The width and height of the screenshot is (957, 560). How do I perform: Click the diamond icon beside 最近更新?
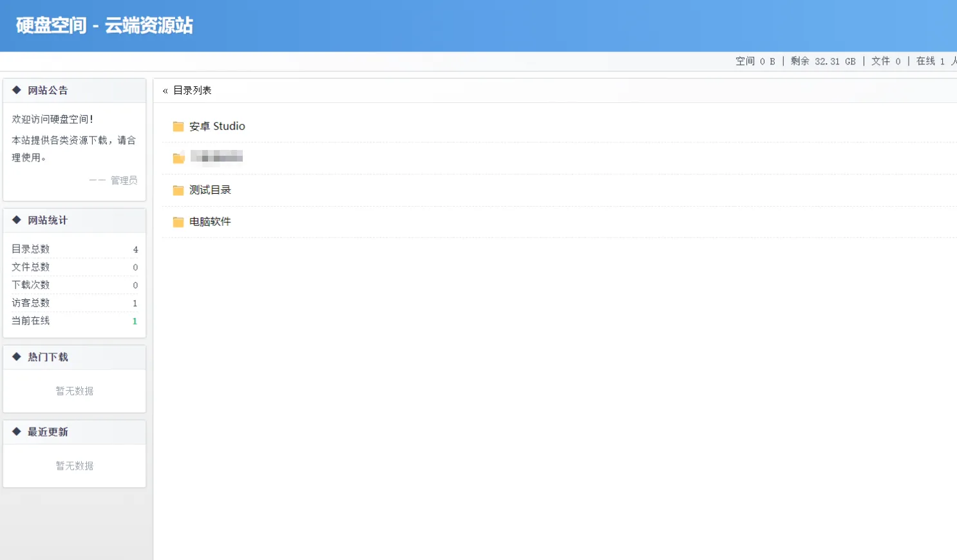click(x=17, y=431)
